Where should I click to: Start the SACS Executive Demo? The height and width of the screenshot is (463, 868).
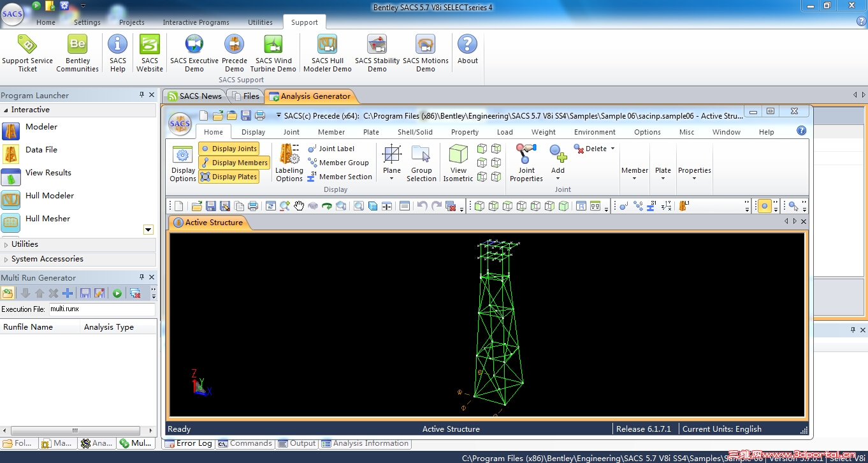194,53
